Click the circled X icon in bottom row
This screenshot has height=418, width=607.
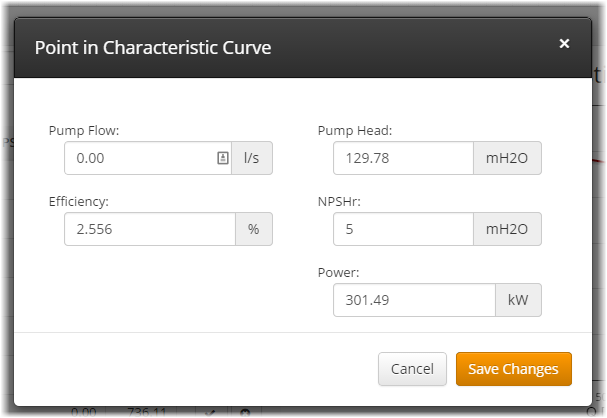[x=245, y=412]
